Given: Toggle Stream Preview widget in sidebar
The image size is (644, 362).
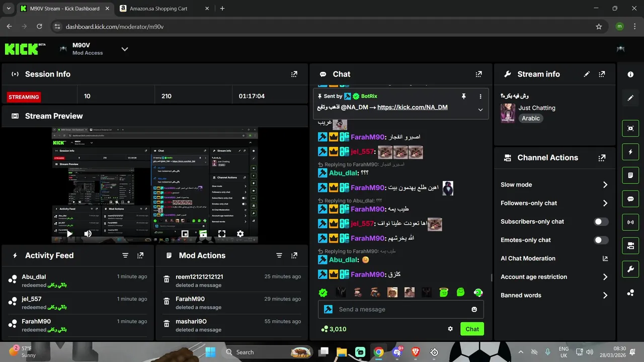Looking at the screenshot, I should tap(630, 128).
